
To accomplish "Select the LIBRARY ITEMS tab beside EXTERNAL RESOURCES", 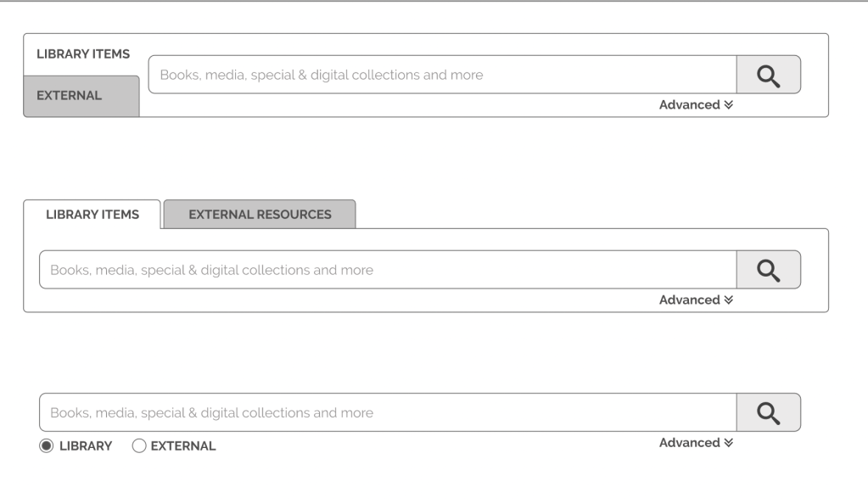I will (x=92, y=215).
